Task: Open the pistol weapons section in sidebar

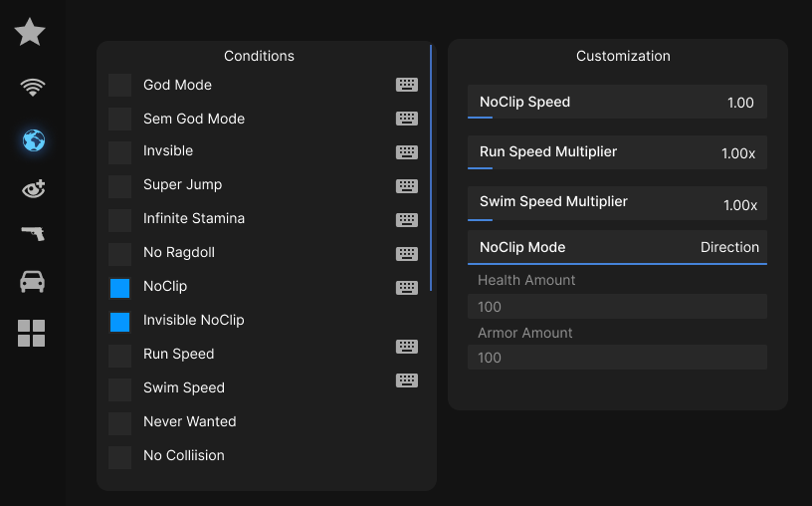Action: click(33, 234)
